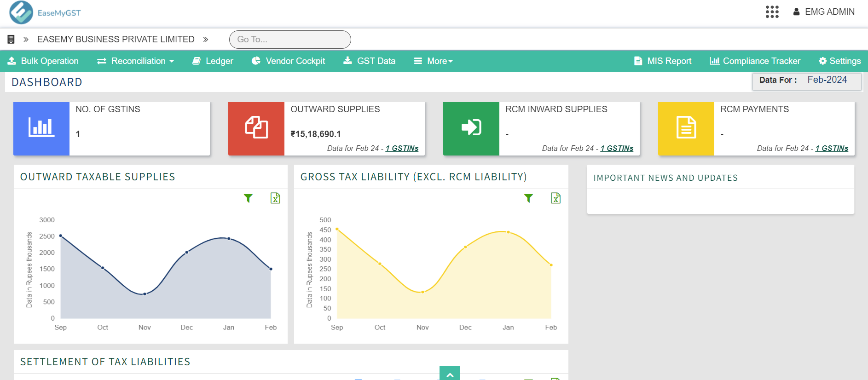
Task: Open 1 GSTINs link under RCM Payments
Action: pyautogui.click(x=832, y=148)
